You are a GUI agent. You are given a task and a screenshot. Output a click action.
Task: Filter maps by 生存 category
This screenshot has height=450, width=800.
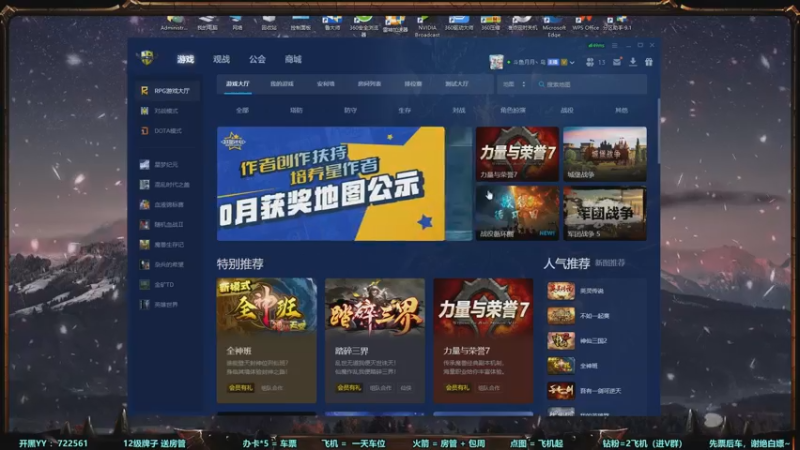[405, 110]
